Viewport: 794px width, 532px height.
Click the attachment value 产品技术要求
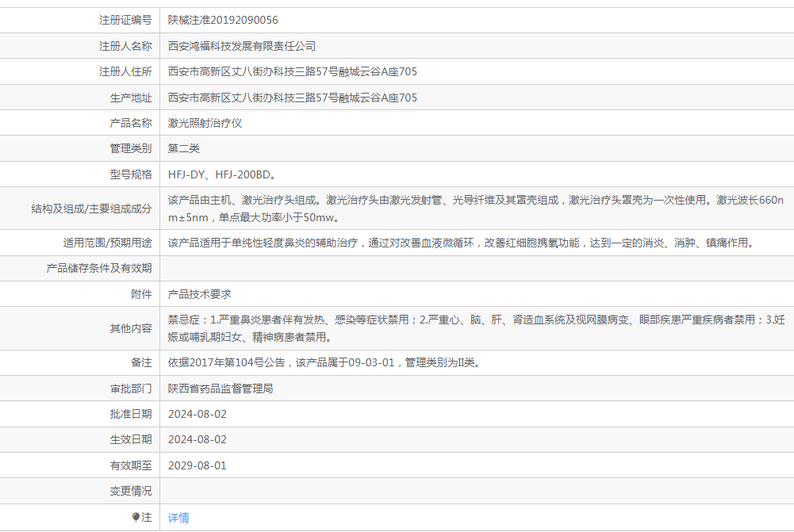pyautogui.click(x=200, y=294)
